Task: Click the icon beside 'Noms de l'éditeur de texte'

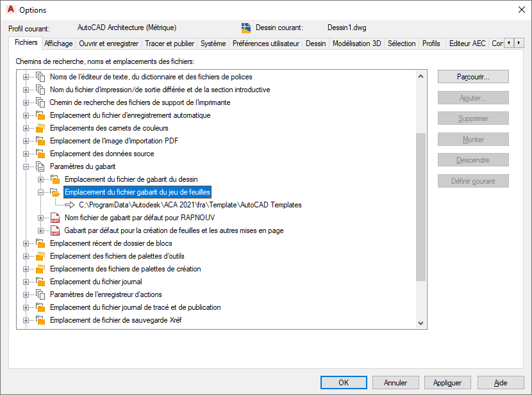Action: [x=40, y=77]
